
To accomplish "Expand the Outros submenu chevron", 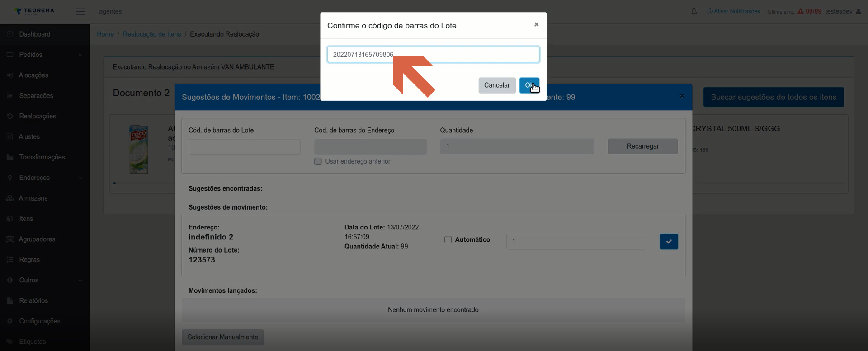I will pos(80,281).
